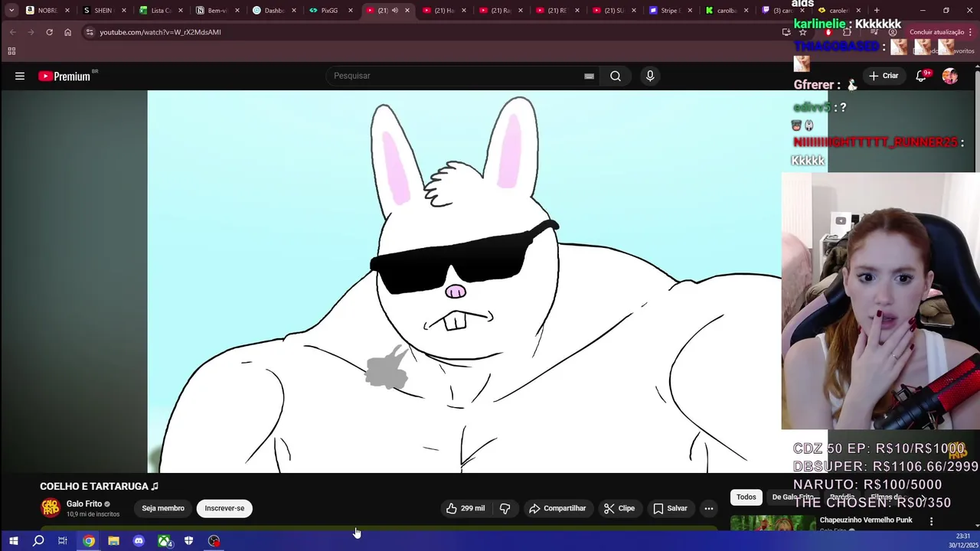Open the YouTube guide hamburger menu
The image size is (980, 551).
20,76
